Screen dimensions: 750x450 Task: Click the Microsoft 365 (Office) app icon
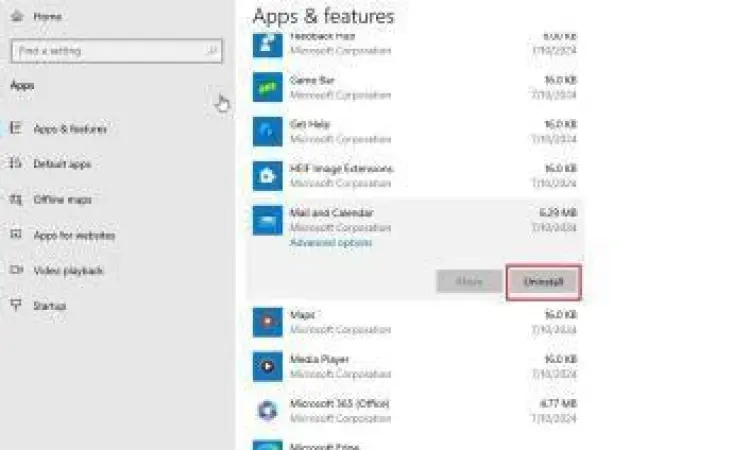(x=267, y=410)
